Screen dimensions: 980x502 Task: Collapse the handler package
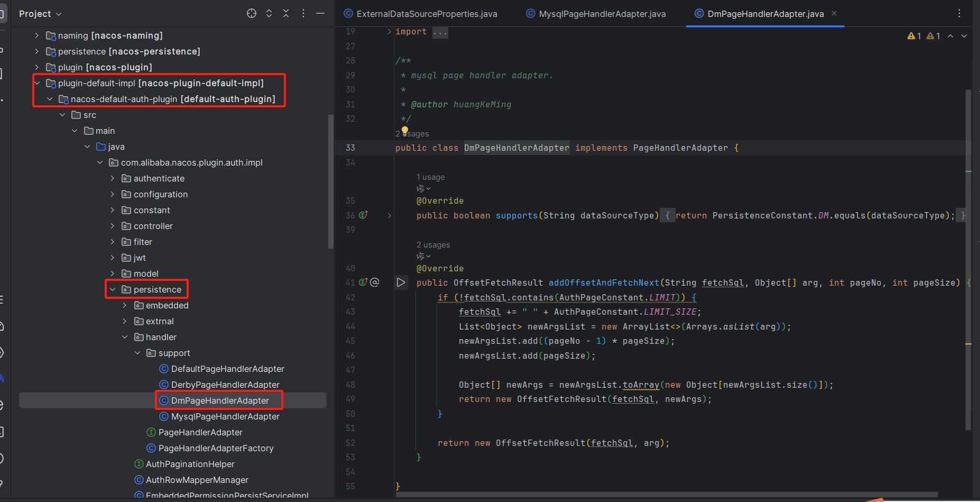coord(125,337)
